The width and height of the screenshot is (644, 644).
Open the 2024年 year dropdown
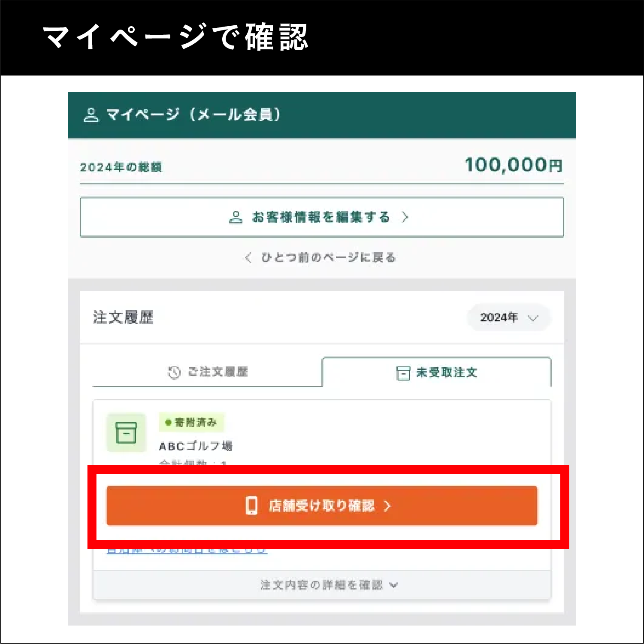tap(508, 317)
